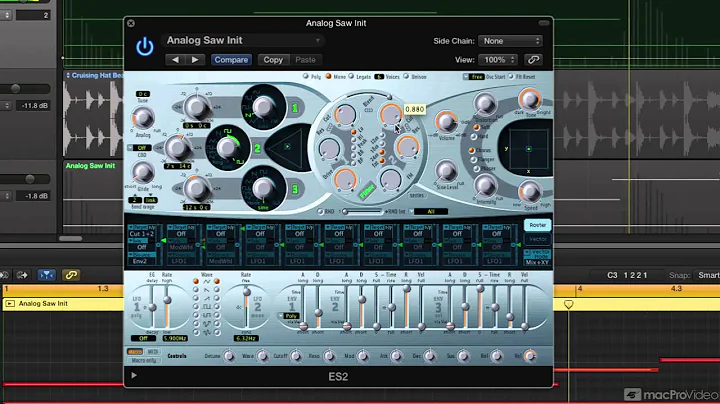
Task: Click the bend range link button
Action: coord(151,200)
